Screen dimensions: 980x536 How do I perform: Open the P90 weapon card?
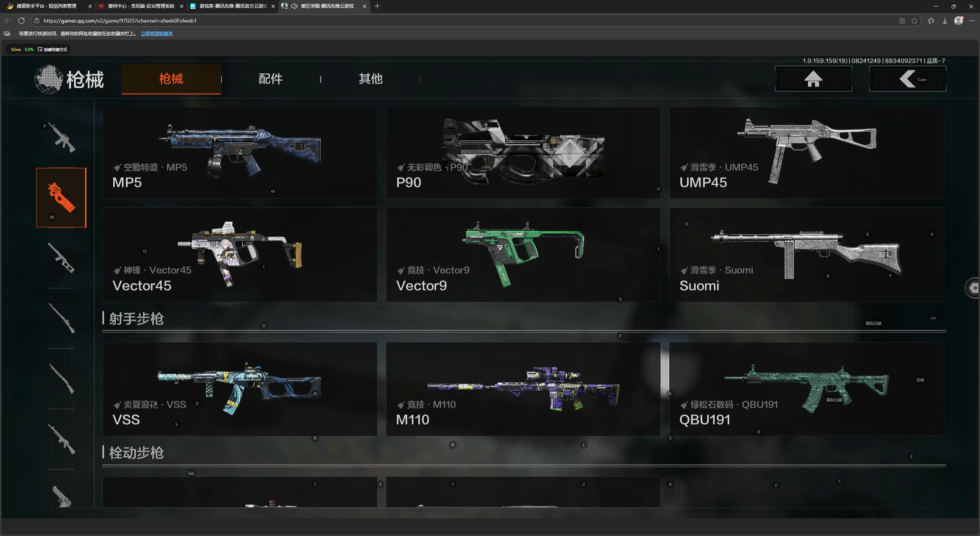point(523,153)
